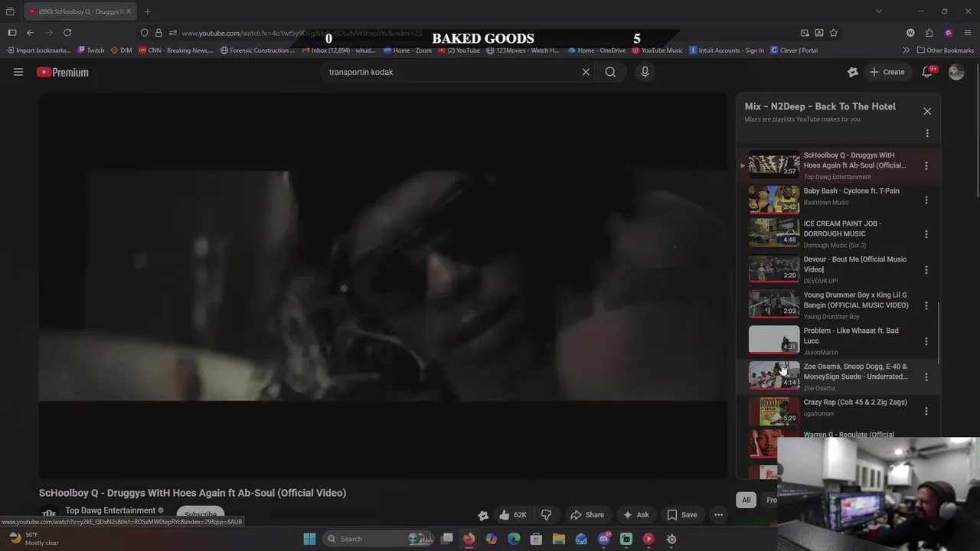Click the sparkle icon next to Create

coord(853,72)
